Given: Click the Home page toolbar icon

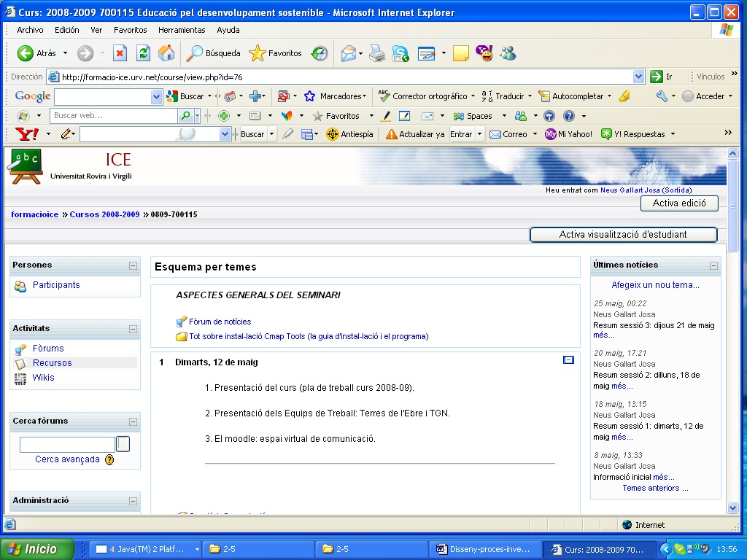Looking at the screenshot, I should pos(166,53).
